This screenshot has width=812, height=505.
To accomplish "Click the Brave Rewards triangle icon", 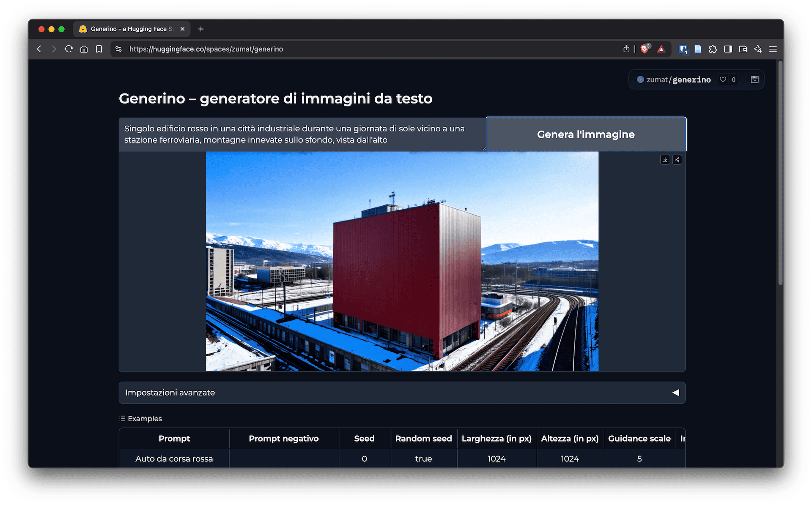I will click(661, 49).
